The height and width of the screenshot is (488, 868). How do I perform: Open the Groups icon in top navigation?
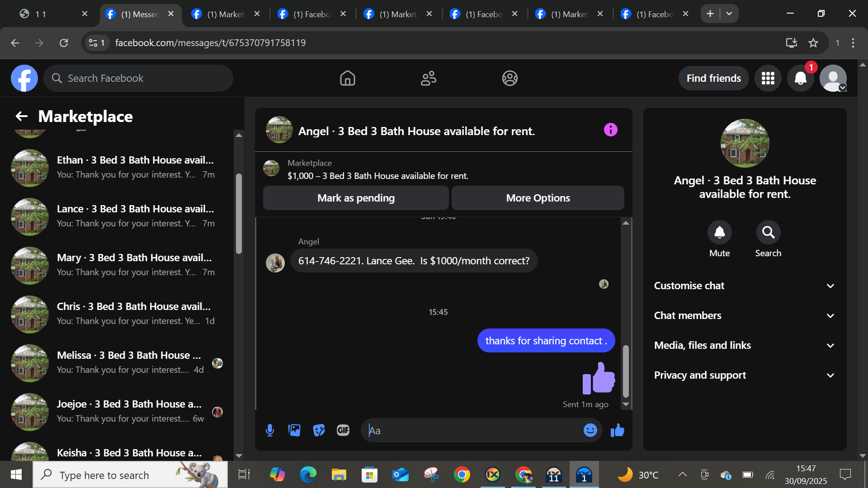click(509, 78)
